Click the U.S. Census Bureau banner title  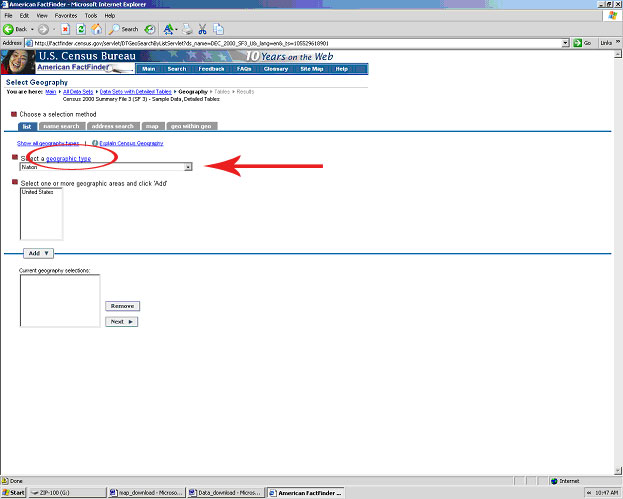pos(87,56)
